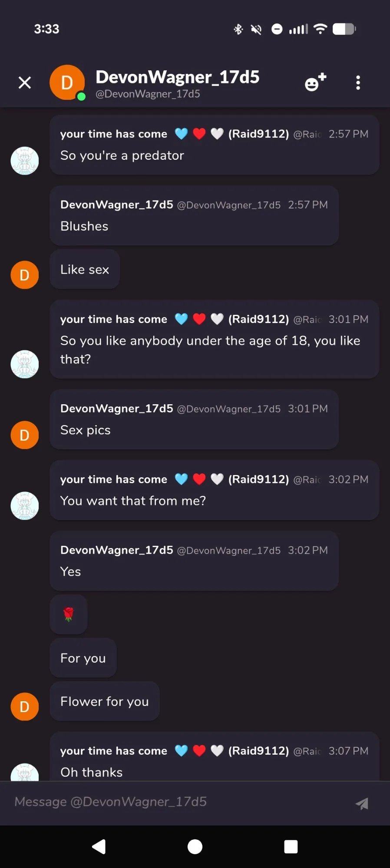The image size is (390, 868).
Task: Tap Android home navigation button
Action: 195,847
